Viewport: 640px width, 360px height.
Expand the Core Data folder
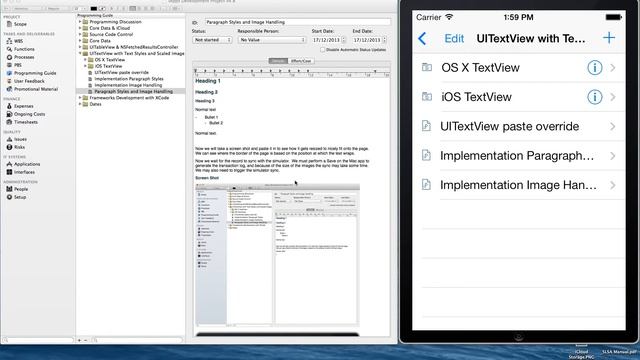pyautogui.click(x=80, y=41)
